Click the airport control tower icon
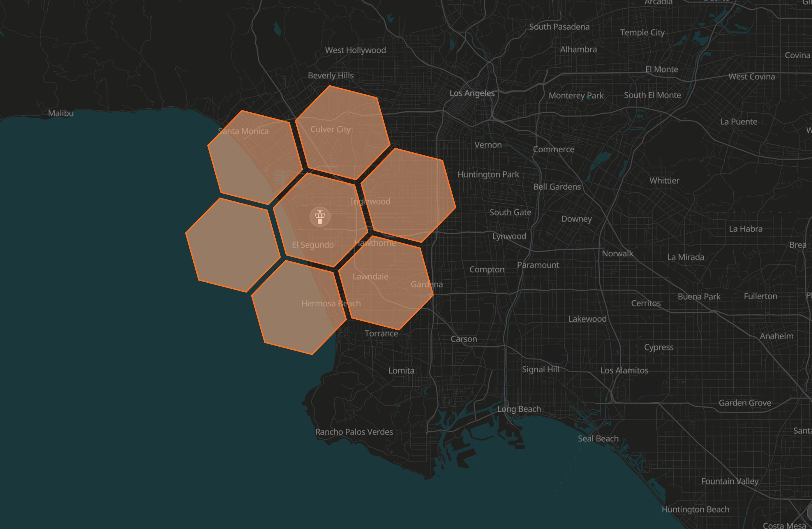 pyautogui.click(x=320, y=217)
